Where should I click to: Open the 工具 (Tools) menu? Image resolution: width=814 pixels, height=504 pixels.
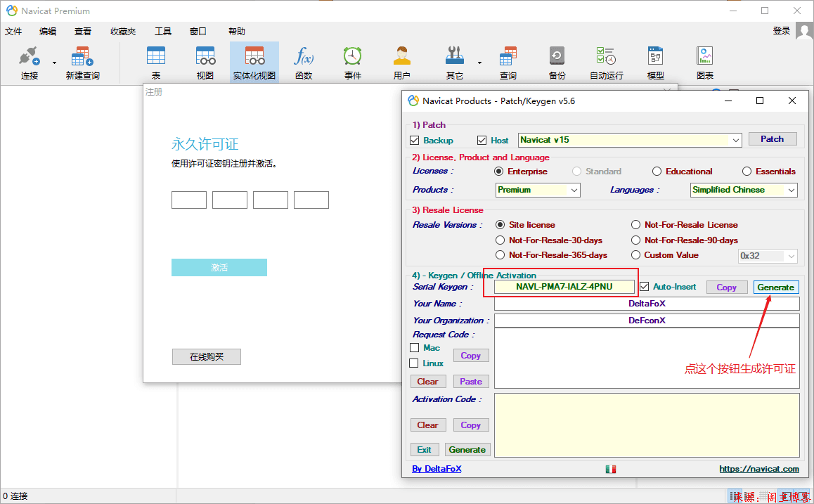tap(163, 31)
